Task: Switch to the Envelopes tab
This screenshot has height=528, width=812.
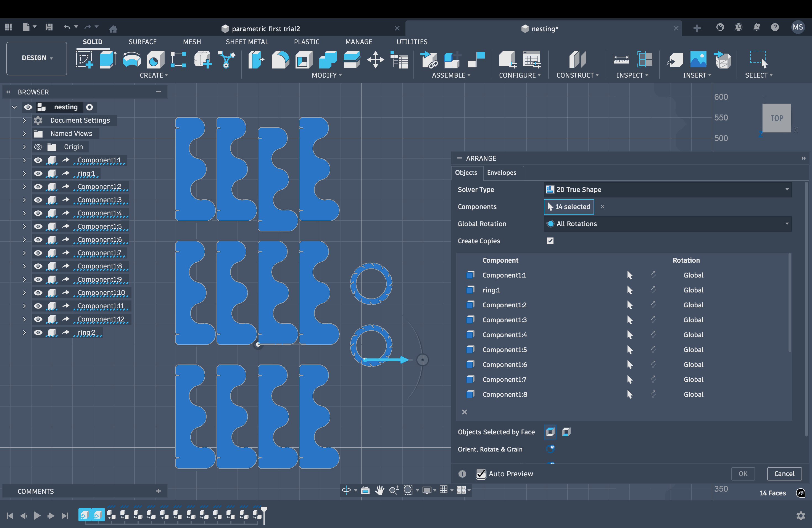Action: [501, 173]
